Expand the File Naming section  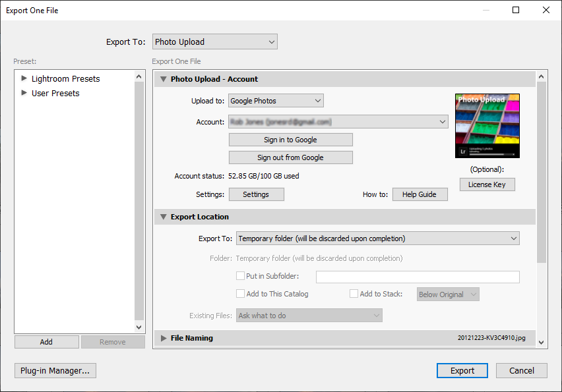click(x=164, y=338)
